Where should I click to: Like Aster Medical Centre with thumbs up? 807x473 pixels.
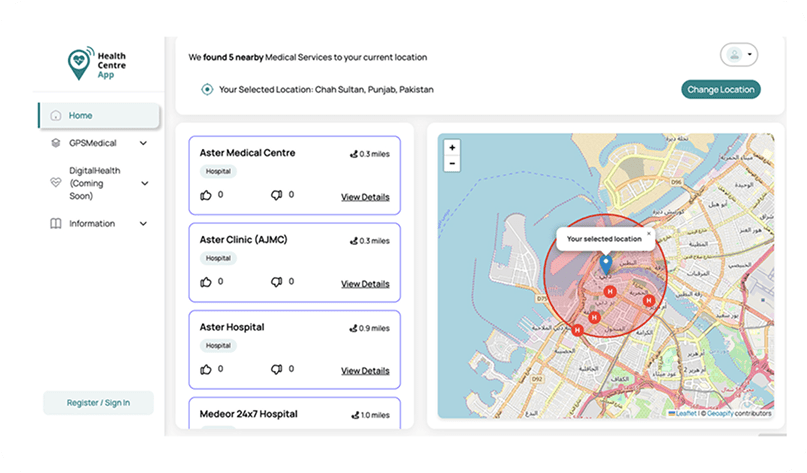pyautogui.click(x=206, y=196)
